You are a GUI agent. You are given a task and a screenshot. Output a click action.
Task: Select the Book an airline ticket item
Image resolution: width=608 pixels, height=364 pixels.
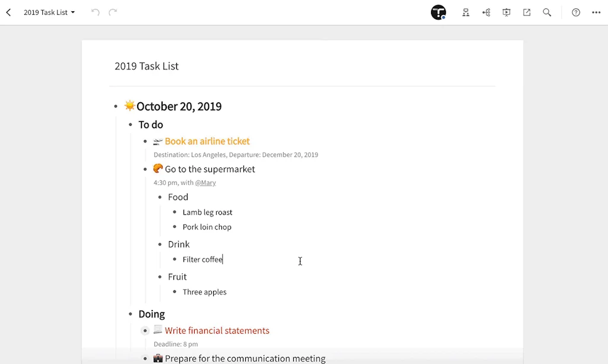pyautogui.click(x=207, y=141)
